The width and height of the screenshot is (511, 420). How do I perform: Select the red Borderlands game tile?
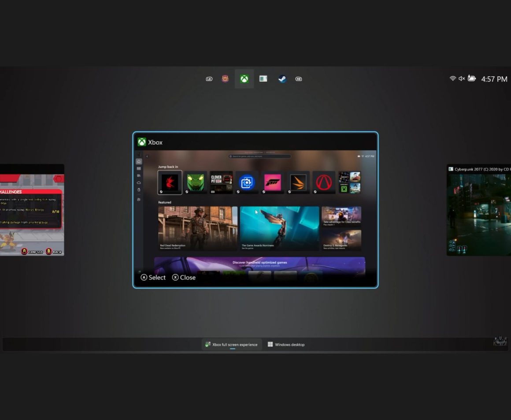click(324, 182)
